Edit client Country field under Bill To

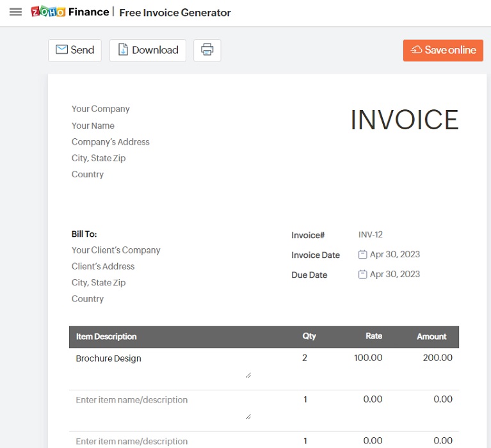point(88,299)
